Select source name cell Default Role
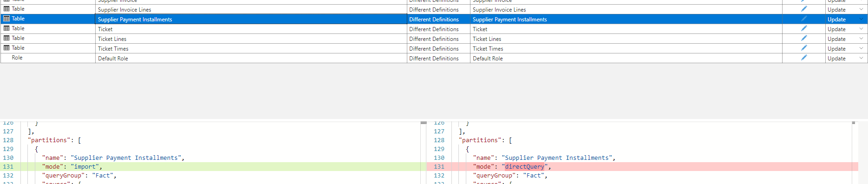Image resolution: width=868 pixels, height=184 pixels. point(251,58)
